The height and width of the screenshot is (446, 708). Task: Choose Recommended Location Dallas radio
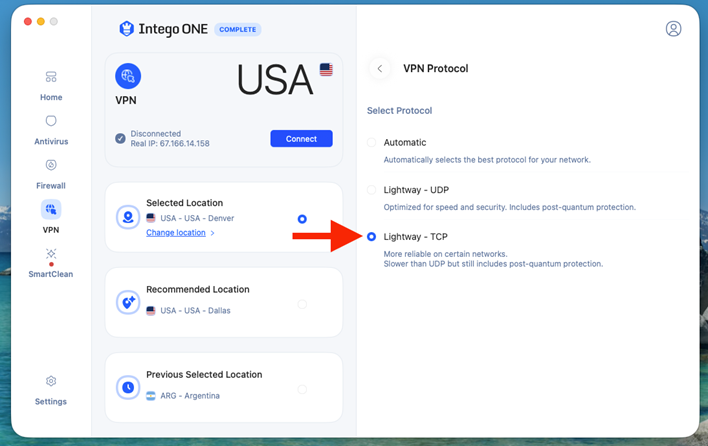[x=302, y=304]
